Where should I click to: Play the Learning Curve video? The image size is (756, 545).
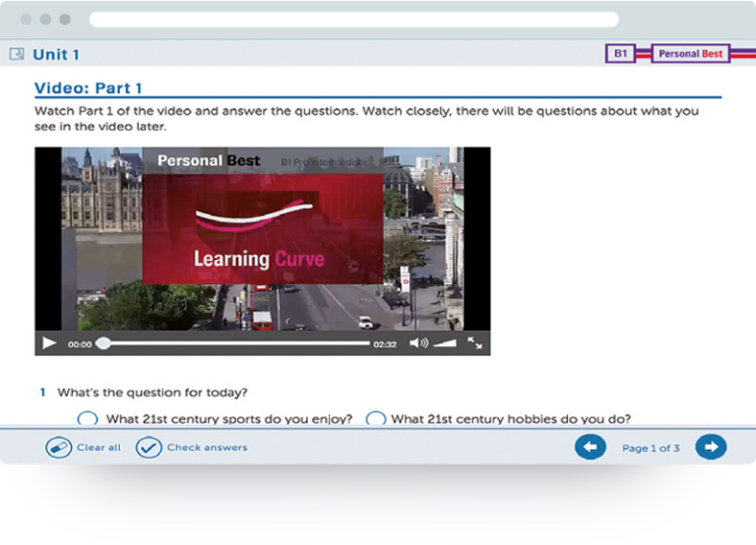click(x=49, y=343)
